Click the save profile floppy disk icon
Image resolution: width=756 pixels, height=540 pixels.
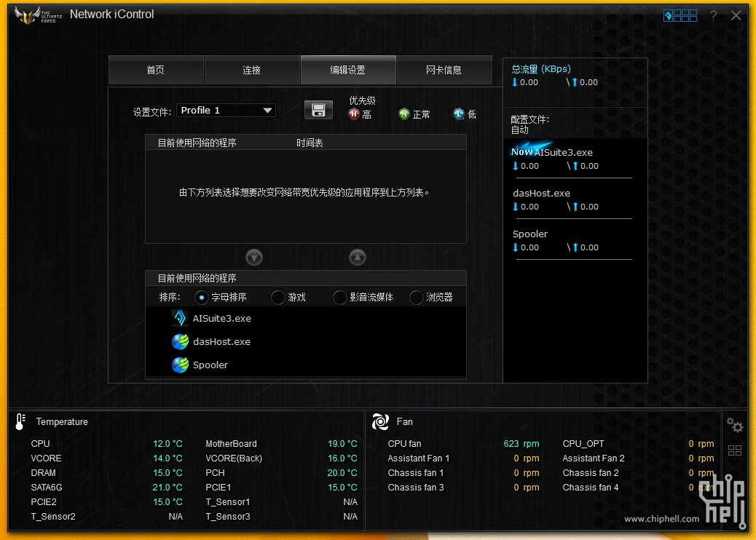(318, 111)
